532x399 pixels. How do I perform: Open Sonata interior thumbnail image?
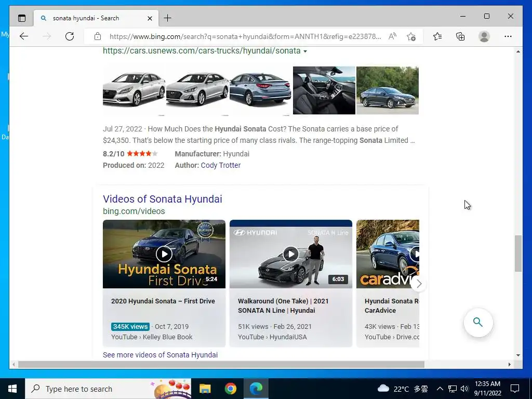pos(324,90)
